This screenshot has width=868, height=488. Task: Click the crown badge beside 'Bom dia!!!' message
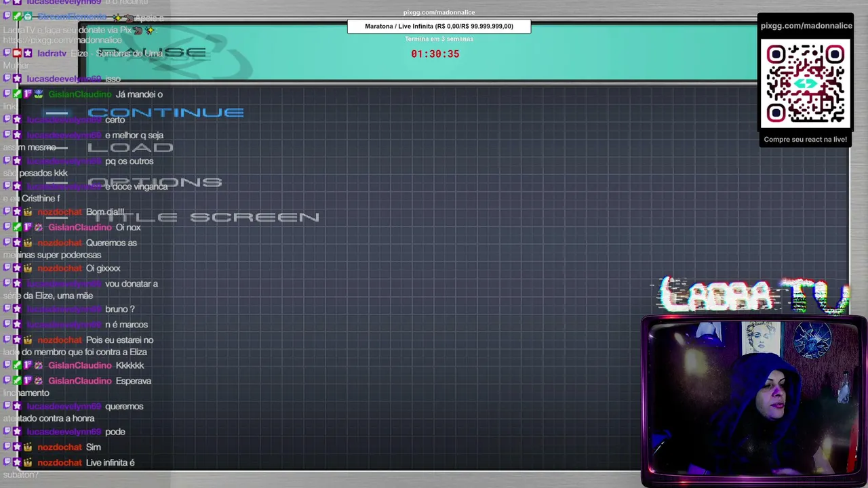(28, 212)
